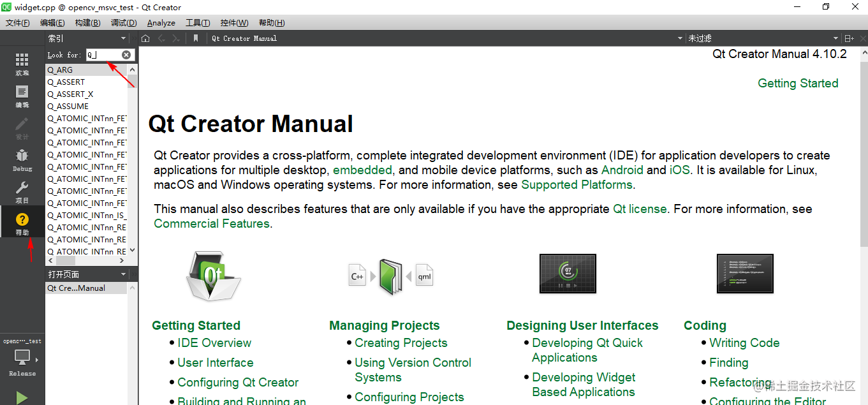This screenshot has width=868, height=405.
Task: Click the Managing Projects C++ qml image
Action: point(391,276)
